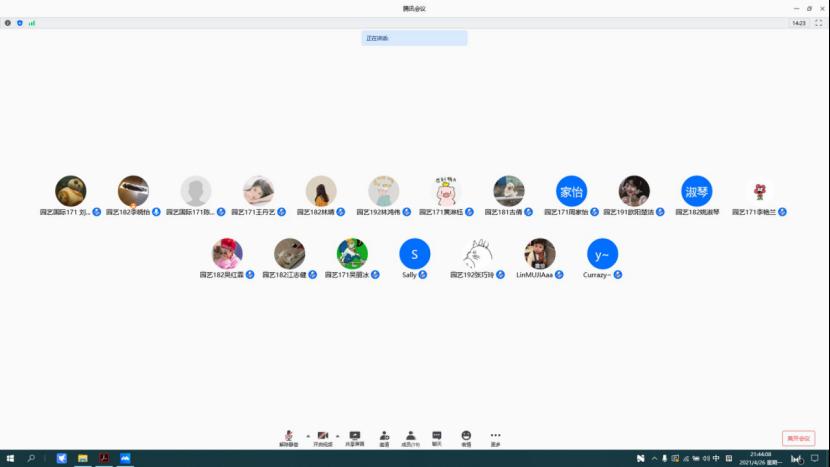Select the Sally participant avatar

click(414, 253)
